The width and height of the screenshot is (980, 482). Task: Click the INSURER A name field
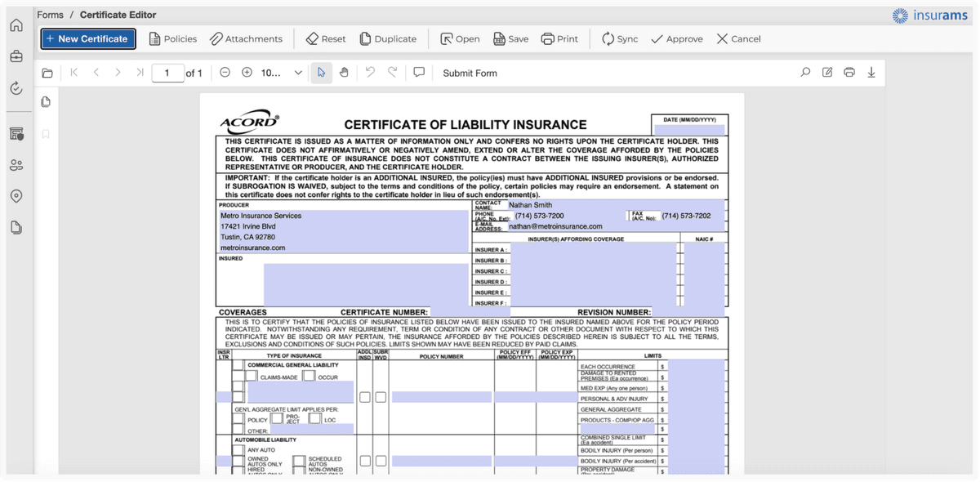(594, 249)
